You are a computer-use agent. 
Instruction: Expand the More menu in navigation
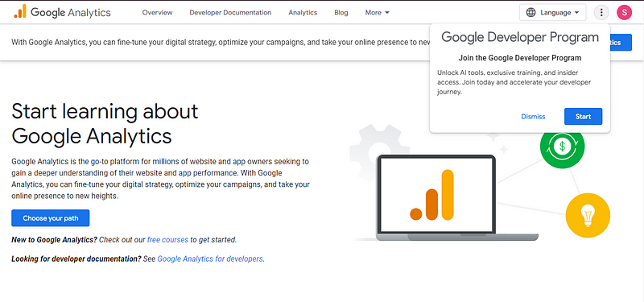(x=377, y=13)
